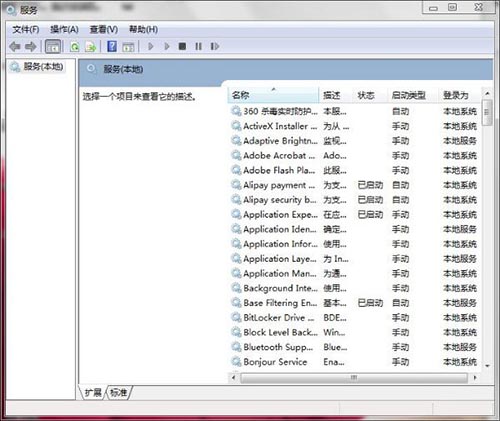The width and height of the screenshot is (500, 421).
Task: Open the 文件(F) menu
Action: tap(26, 29)
